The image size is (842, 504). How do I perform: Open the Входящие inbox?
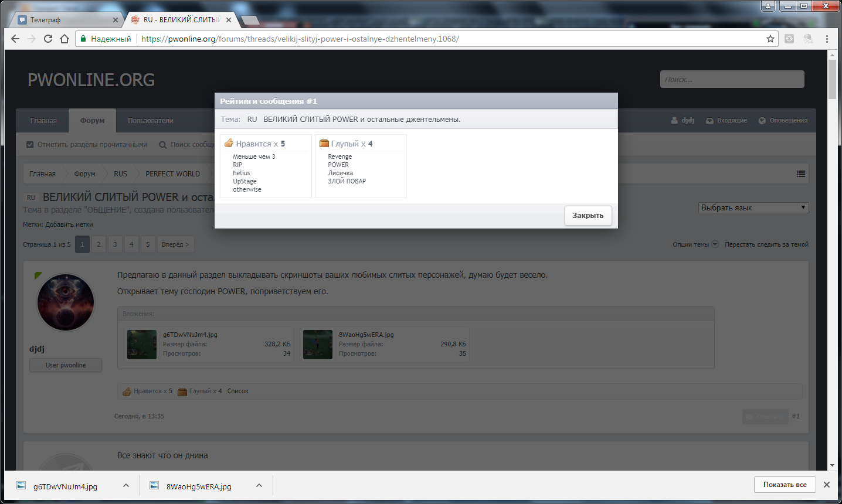[x=726, y=120]
